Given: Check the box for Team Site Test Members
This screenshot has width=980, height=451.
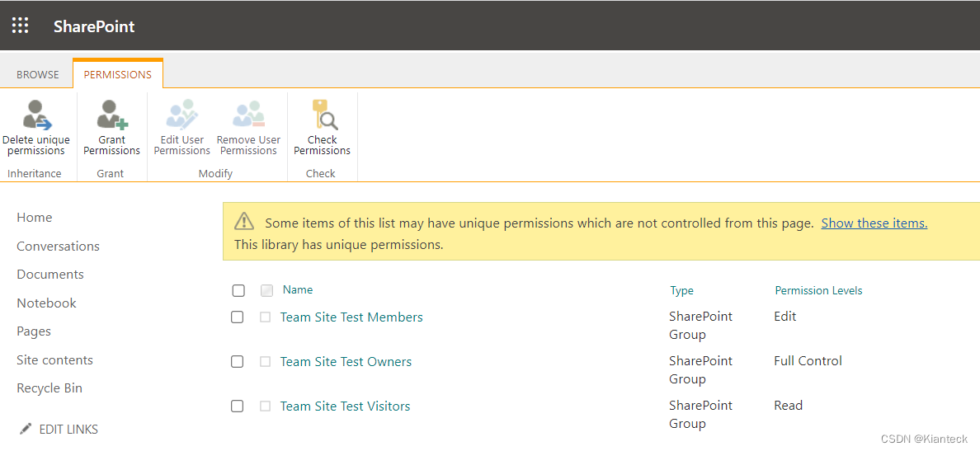Looking at the screenshot, I should 237,317.
